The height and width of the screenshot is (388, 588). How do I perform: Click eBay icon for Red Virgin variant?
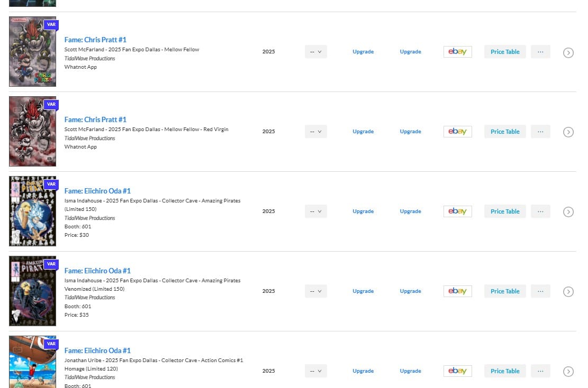[457, 132]
